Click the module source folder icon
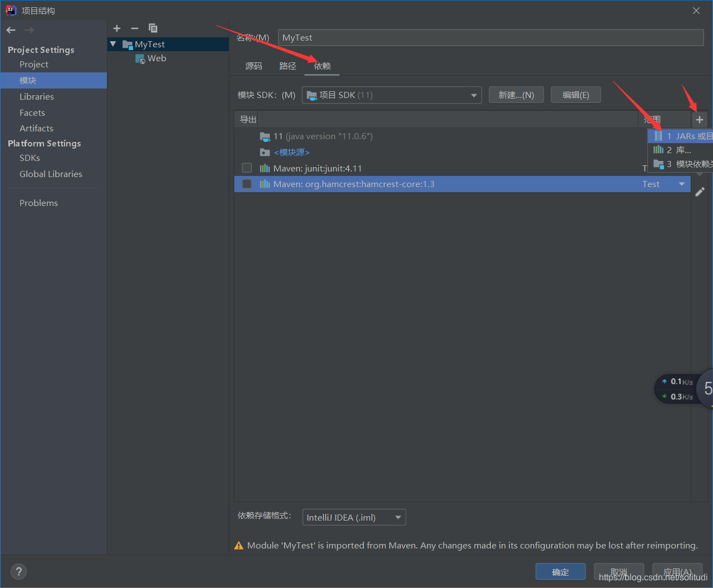The height and width of the screenshot is (588, 713). coord(265,153)
